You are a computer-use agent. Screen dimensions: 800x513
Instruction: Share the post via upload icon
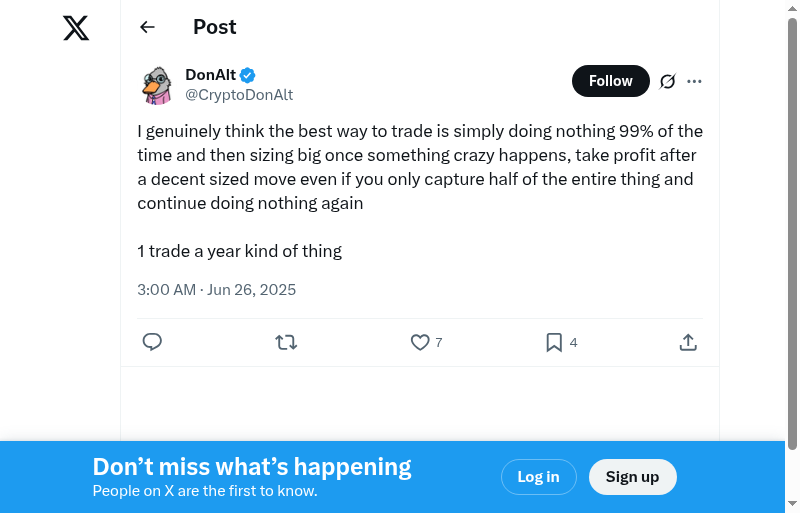point(688,342)
